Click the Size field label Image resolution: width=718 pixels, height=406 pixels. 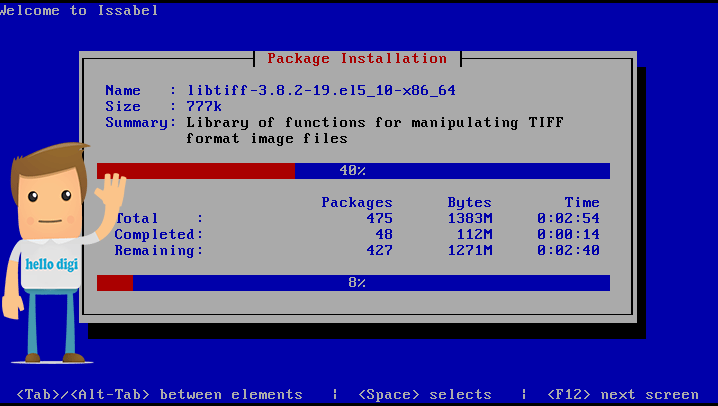(x=123, y=107)
